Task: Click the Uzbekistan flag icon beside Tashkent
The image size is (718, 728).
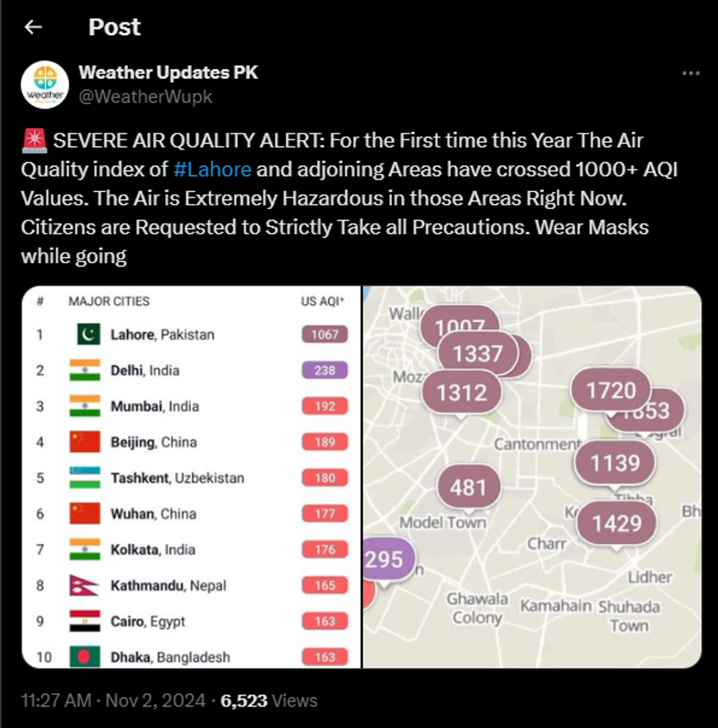Action: pos(84,478)
